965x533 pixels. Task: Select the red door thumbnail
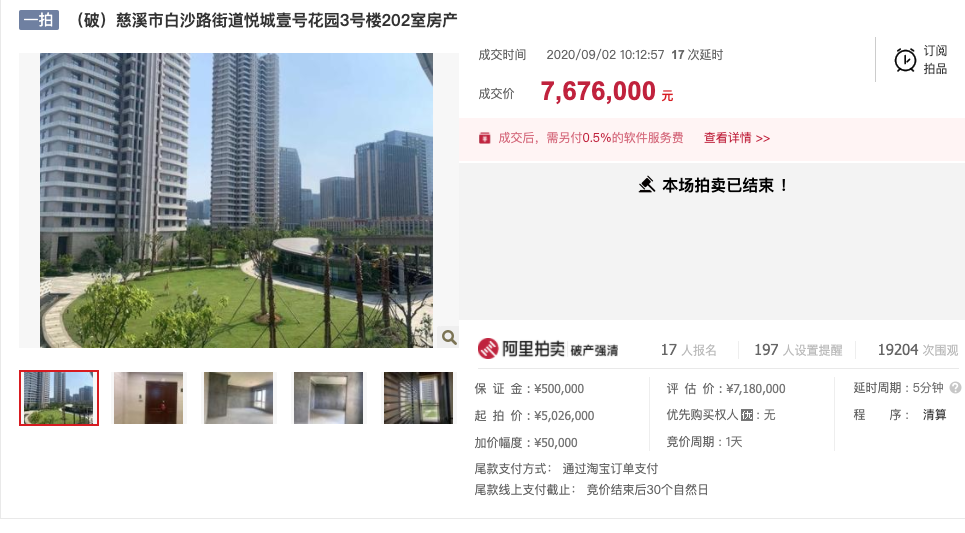coord(148,398)
